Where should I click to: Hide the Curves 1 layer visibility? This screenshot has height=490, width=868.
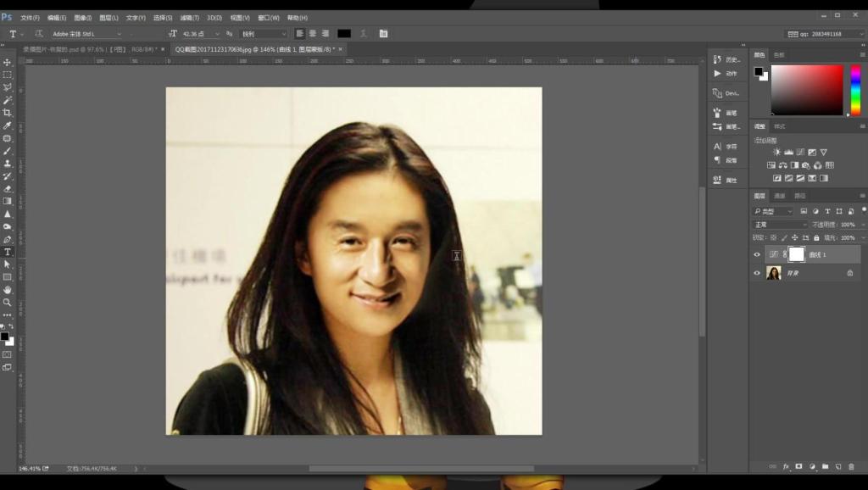(x=757, y=254)
